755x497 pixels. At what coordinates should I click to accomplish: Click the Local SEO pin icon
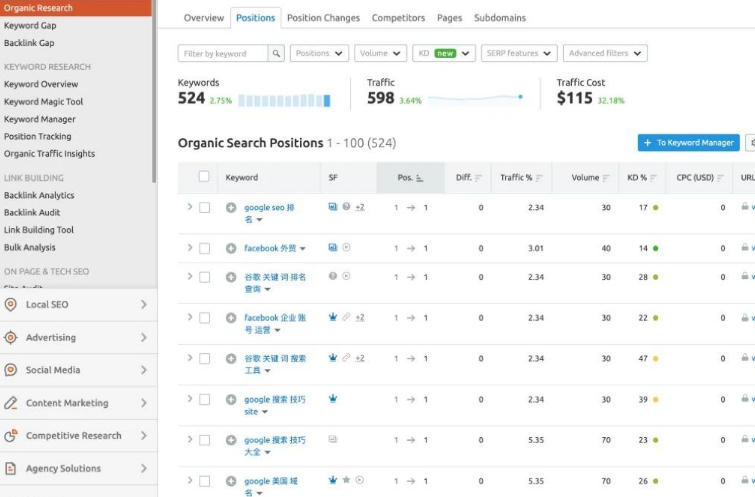pos(10,304)
